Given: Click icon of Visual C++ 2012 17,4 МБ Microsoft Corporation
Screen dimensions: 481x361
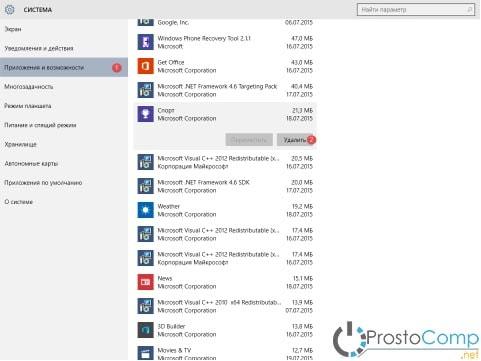Looking at the screenshot, I should click(145, 234).
